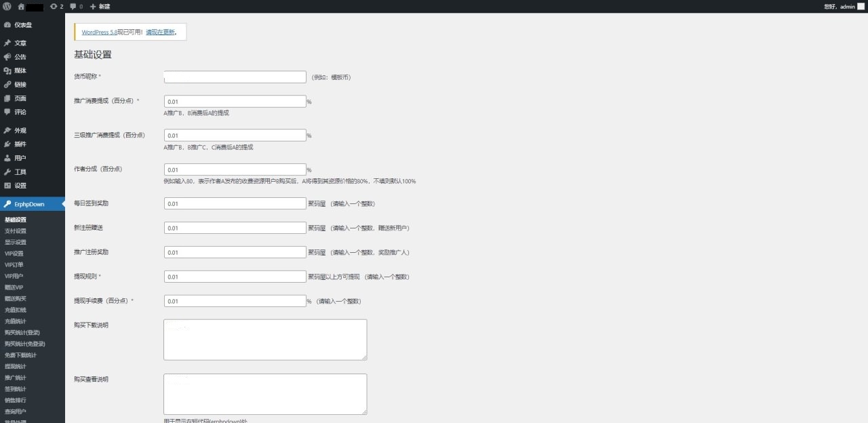The height and width of the screenshot is (423, 868).
Task: Open VIP订单 submenu
Action: [14, 264]
